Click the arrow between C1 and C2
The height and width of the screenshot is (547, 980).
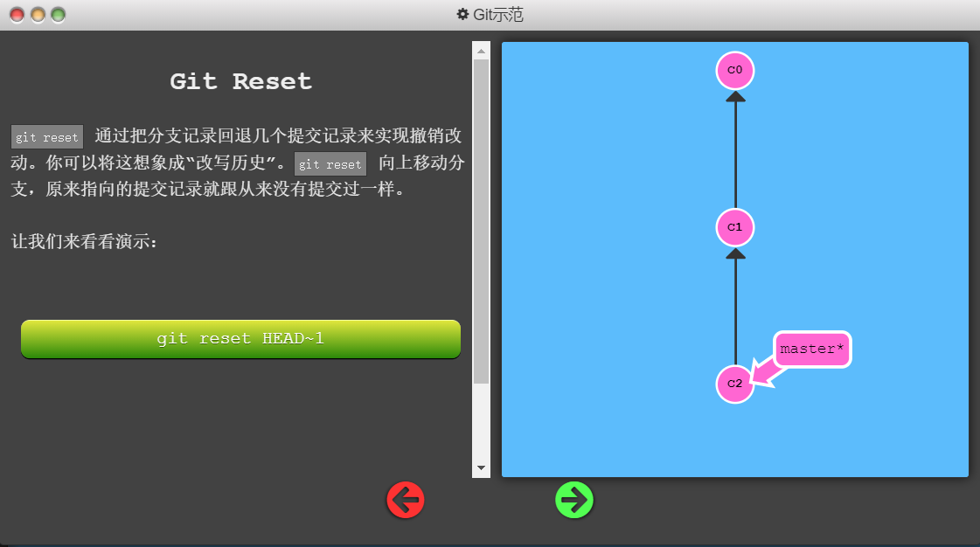(735, 310)
